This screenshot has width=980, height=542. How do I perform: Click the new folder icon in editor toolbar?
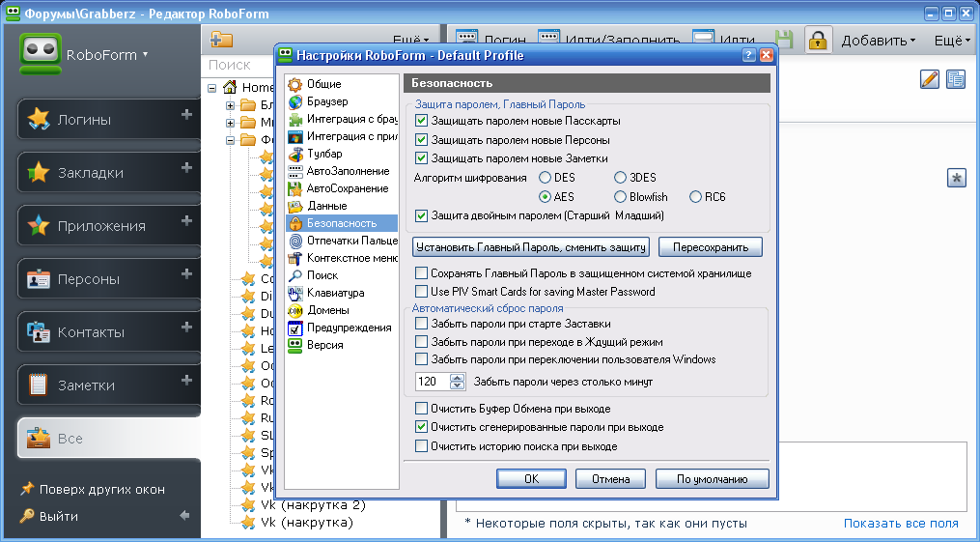[x=221, y=40]
